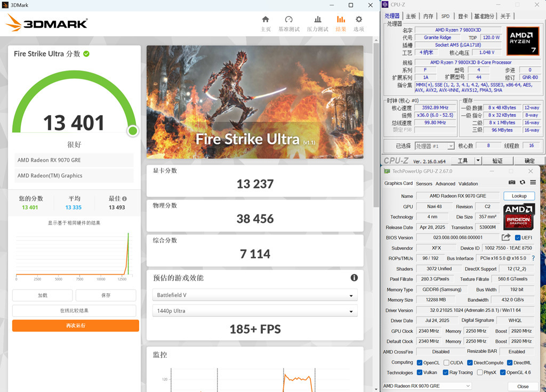The width and height of the screenshot is (546, 392).
Task: Click the info icon beside estimated game performance
Action: (354, 278)
